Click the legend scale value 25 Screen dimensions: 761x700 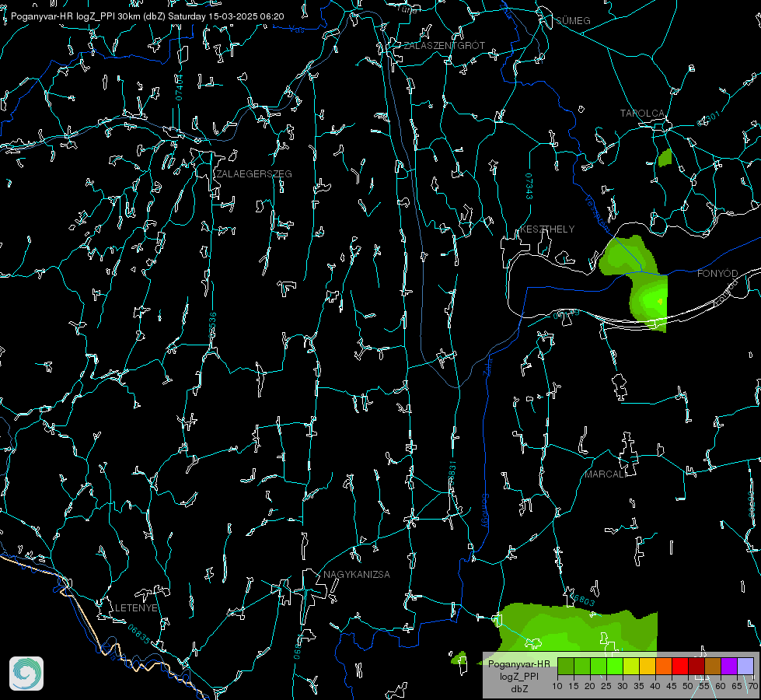click(606, 686)
